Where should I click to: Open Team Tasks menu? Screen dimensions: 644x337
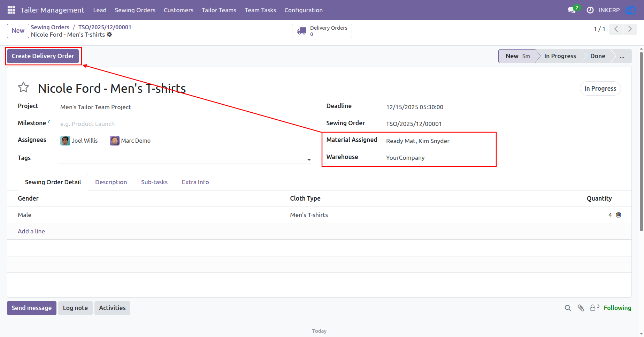pyautogui.click(x=260, y=10)
